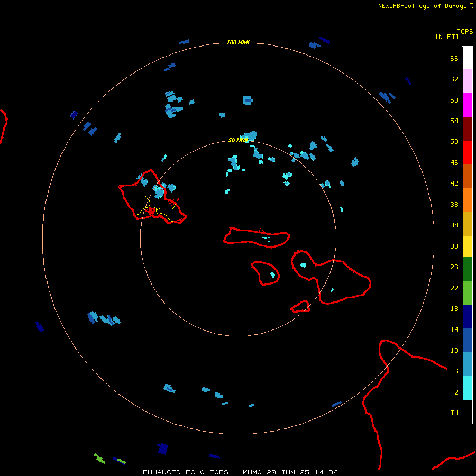
Task: Click the legend value "14"
Action: 454,329
